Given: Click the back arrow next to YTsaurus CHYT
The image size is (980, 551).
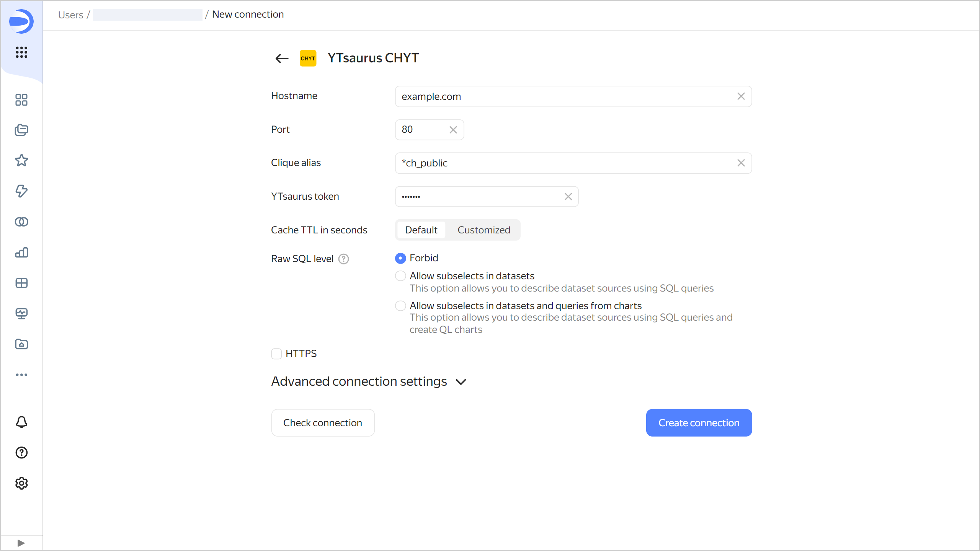Looking at the screenshot, I should pyautogui.click(x=282, y=58).
